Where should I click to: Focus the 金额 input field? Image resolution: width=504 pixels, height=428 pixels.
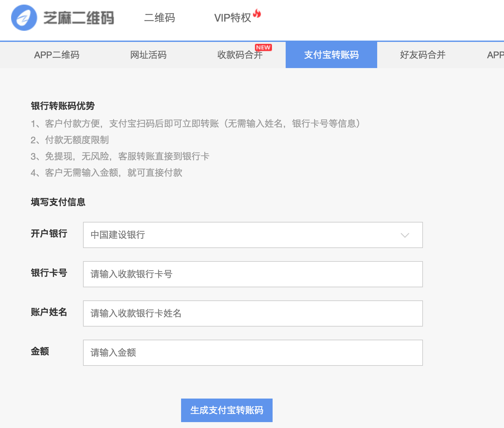253,353
